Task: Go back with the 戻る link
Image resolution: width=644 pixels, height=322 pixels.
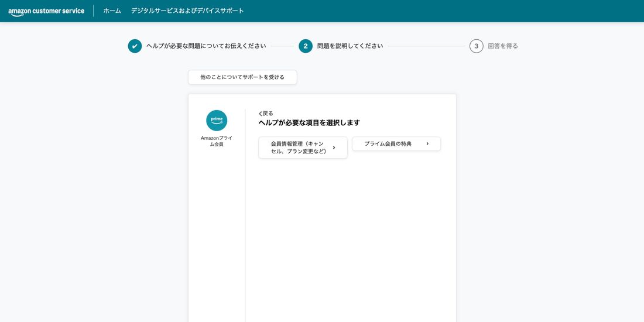Action: [x=266, y=114]
